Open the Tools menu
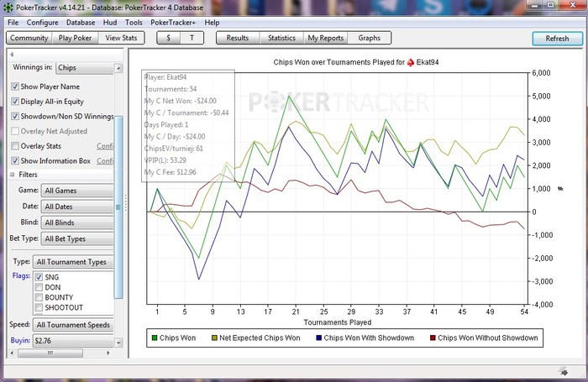Image resolution: width=588 pixels, height=382 pixels. click(134, 23)
